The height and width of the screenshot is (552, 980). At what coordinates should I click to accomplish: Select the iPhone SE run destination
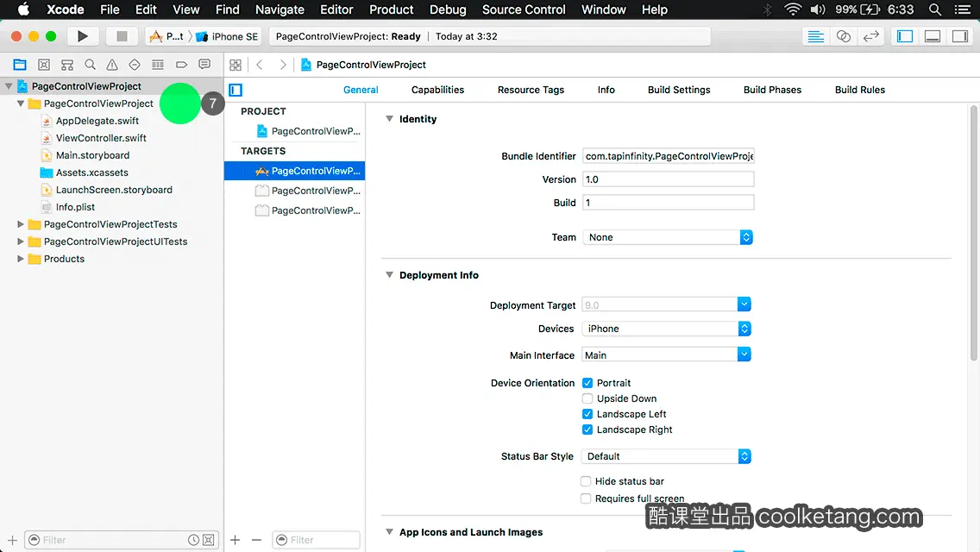(x=227, y=36)
